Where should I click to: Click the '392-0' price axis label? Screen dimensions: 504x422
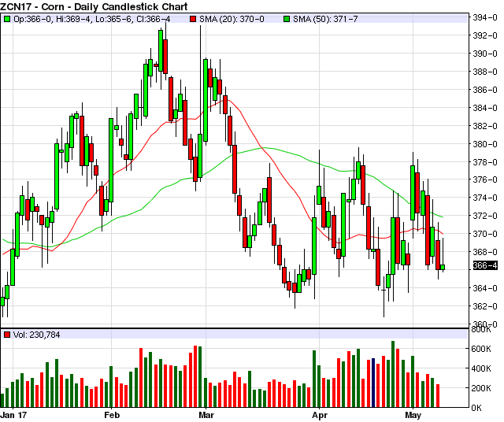click(485, 35)
